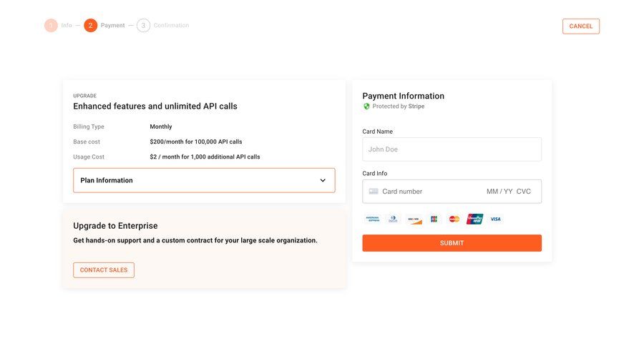Click the Plan Information chevron arrow
644x346 pixels.
click(323, 181)
